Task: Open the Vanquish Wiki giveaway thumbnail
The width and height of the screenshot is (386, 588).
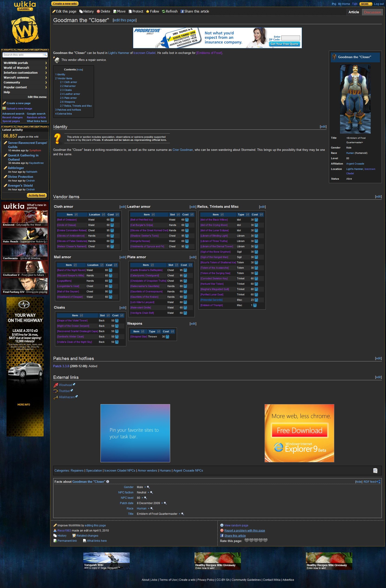Action: (106, 561)
